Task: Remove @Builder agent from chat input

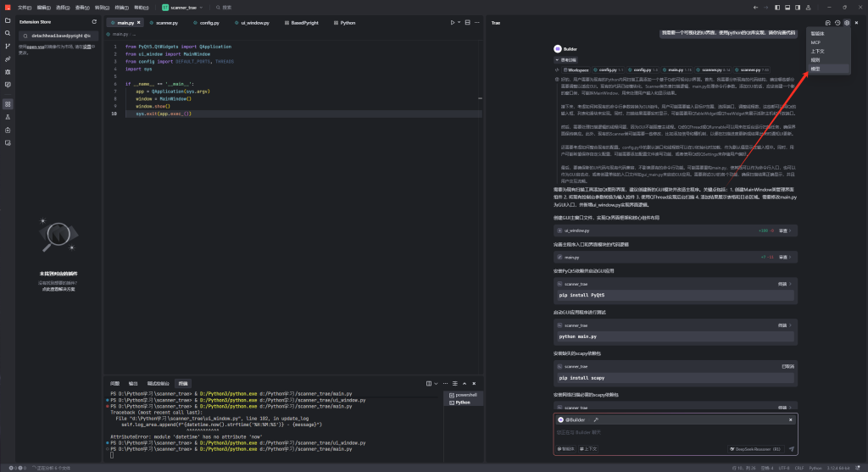Action: click(x=791, y=420)
